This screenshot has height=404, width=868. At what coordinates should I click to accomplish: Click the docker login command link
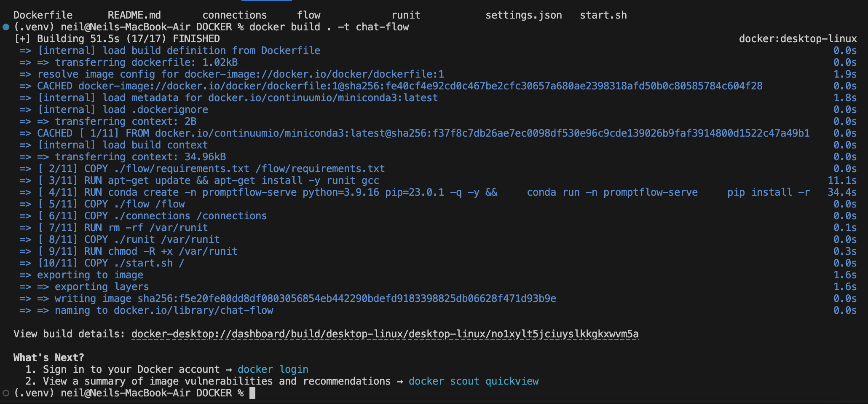(x=273, y=369)
